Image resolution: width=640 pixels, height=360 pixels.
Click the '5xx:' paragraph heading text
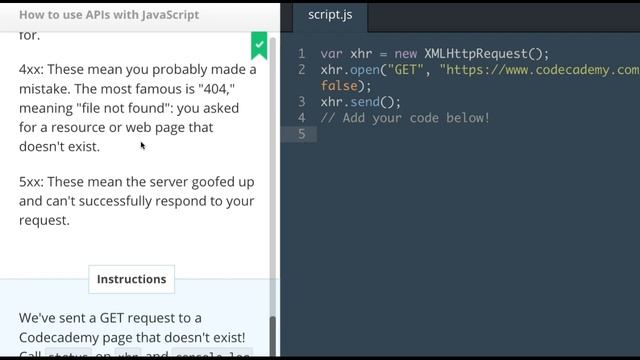(31, 182)
